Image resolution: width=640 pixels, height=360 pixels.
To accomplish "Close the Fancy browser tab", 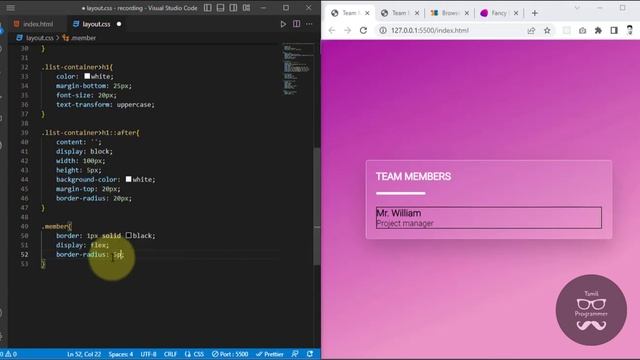I will click(516, 13).
